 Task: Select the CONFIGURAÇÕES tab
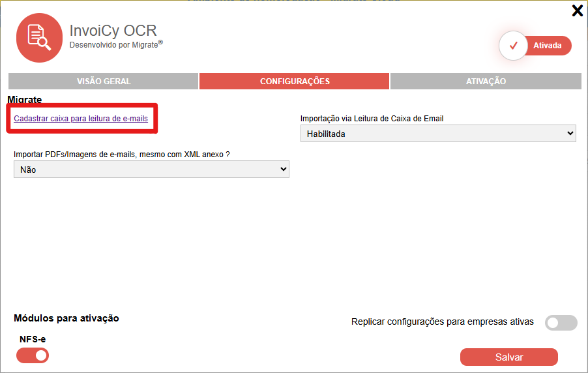click(295, 82)
